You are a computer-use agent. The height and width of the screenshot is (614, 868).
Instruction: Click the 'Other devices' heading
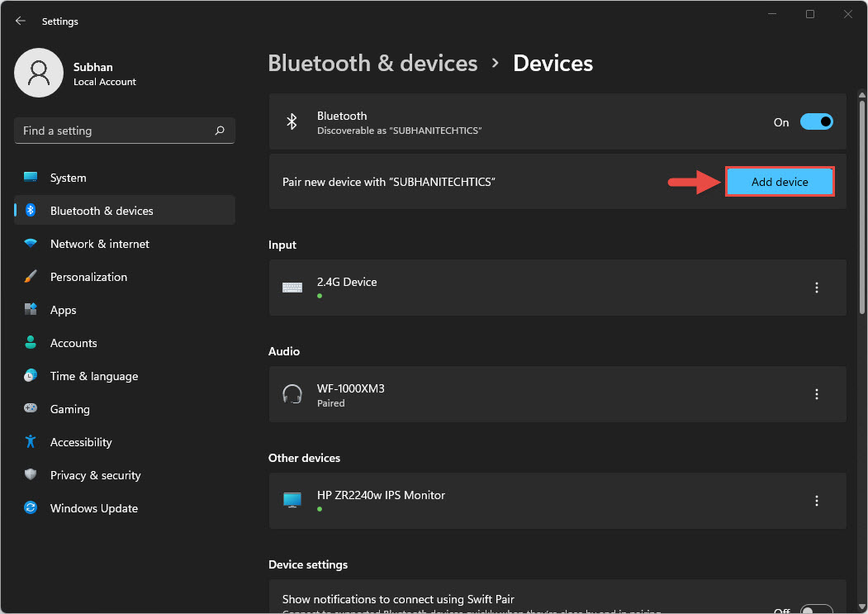click(x=304, y=458)
